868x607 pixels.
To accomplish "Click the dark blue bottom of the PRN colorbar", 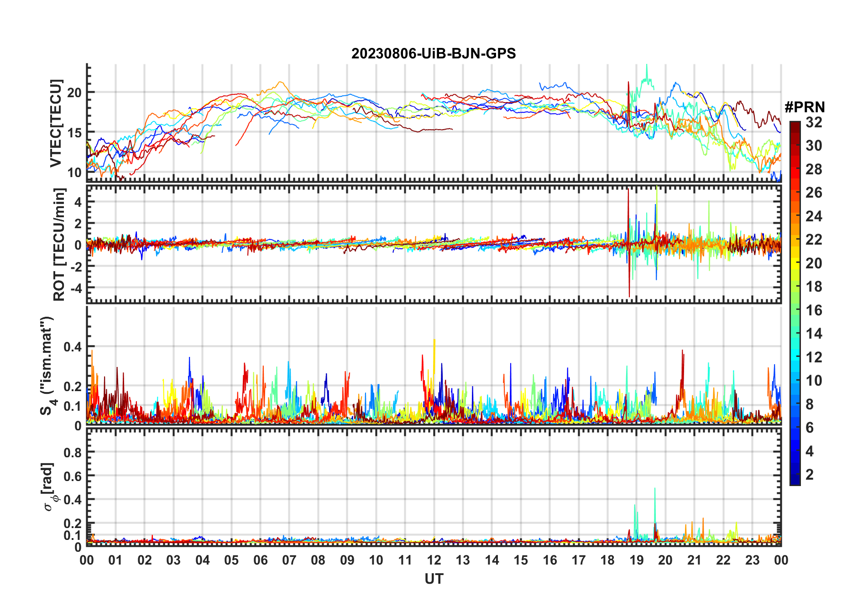I will point(795,481).
